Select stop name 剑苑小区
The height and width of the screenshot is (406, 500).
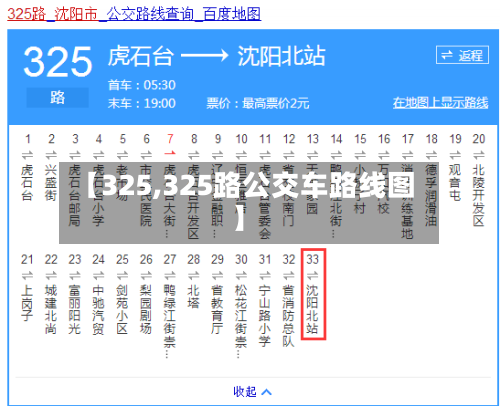122,310
